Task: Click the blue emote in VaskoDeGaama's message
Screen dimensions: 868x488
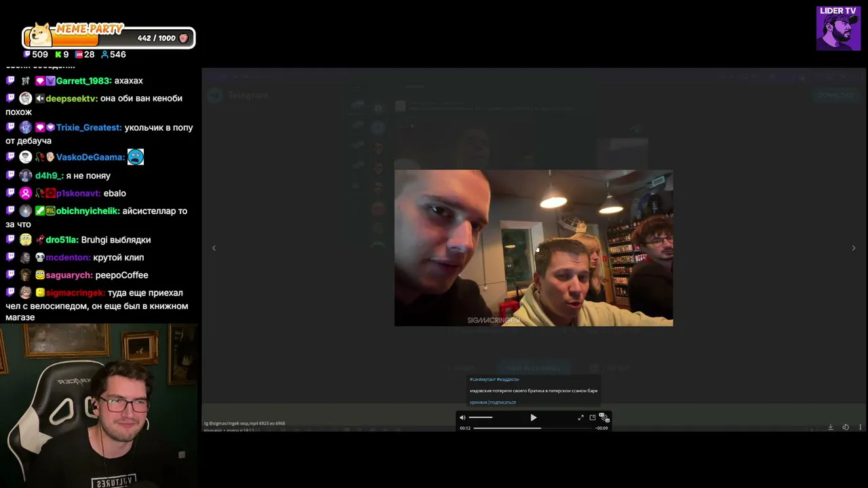Action: [x=136, y=157]
